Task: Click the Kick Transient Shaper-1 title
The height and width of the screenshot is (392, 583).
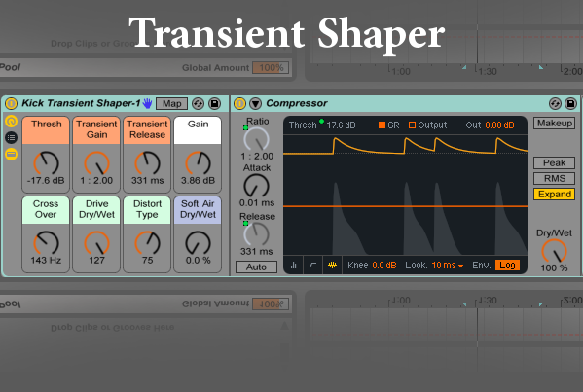Action: [x=81, y=103]
